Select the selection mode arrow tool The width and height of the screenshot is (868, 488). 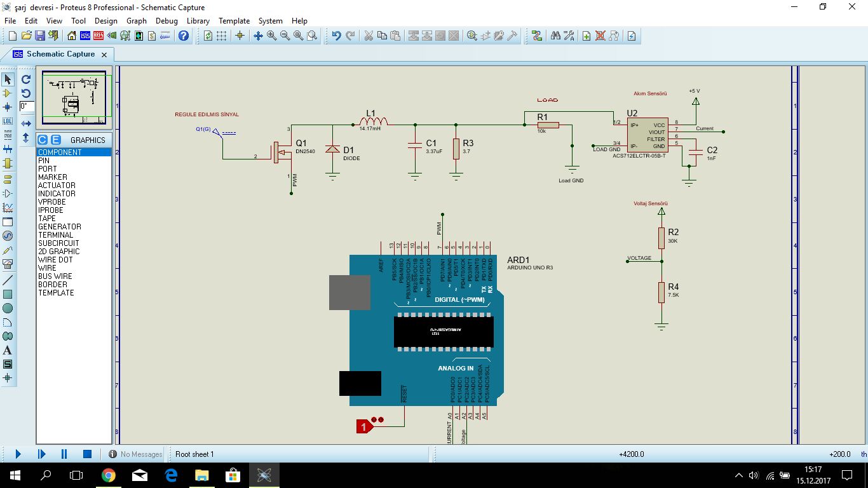tap(8, 79)
